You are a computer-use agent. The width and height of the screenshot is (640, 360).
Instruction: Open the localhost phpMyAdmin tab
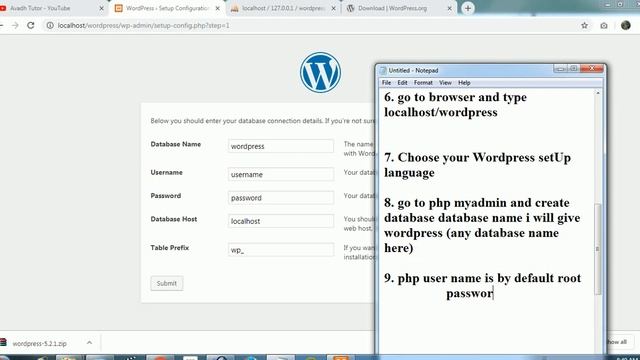coord(283,8)
